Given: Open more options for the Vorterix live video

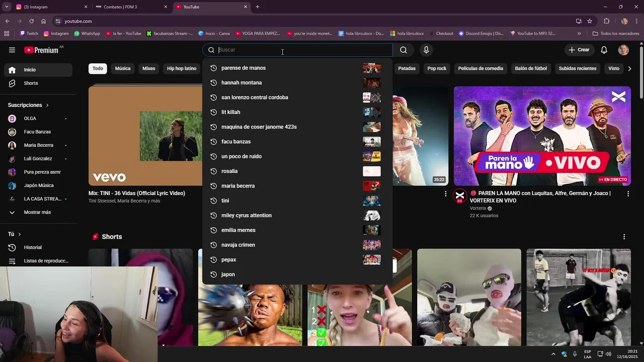Looking at the screenshot, I should pos(628,194).
